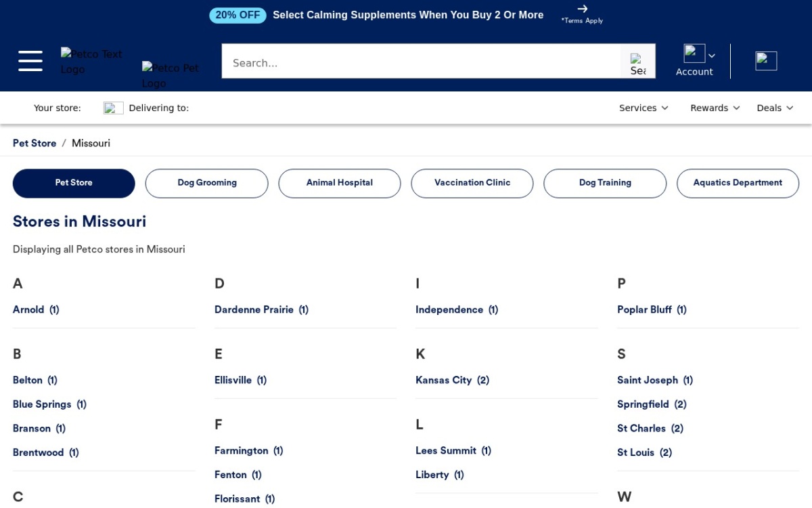Open the shopping cart icon

click(x=766, y=61)
